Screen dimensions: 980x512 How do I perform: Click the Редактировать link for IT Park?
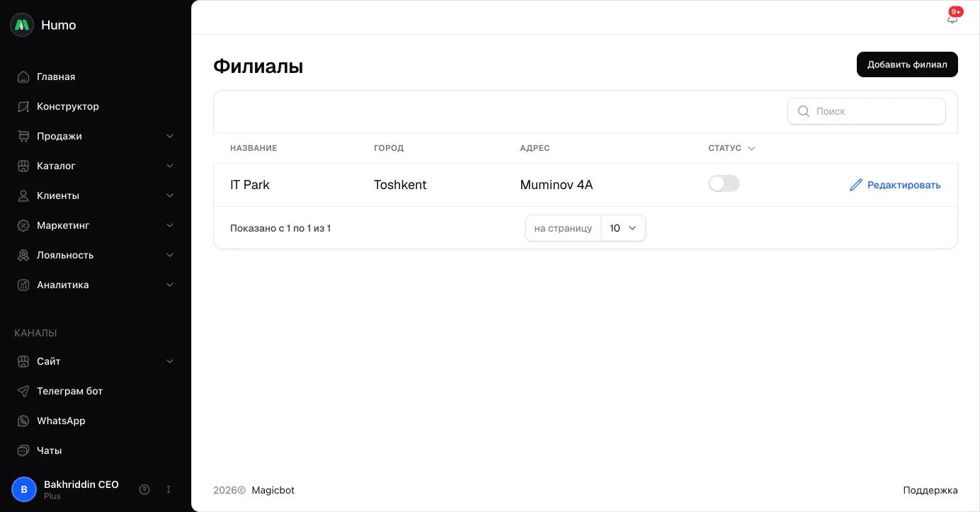click(895, 185)
